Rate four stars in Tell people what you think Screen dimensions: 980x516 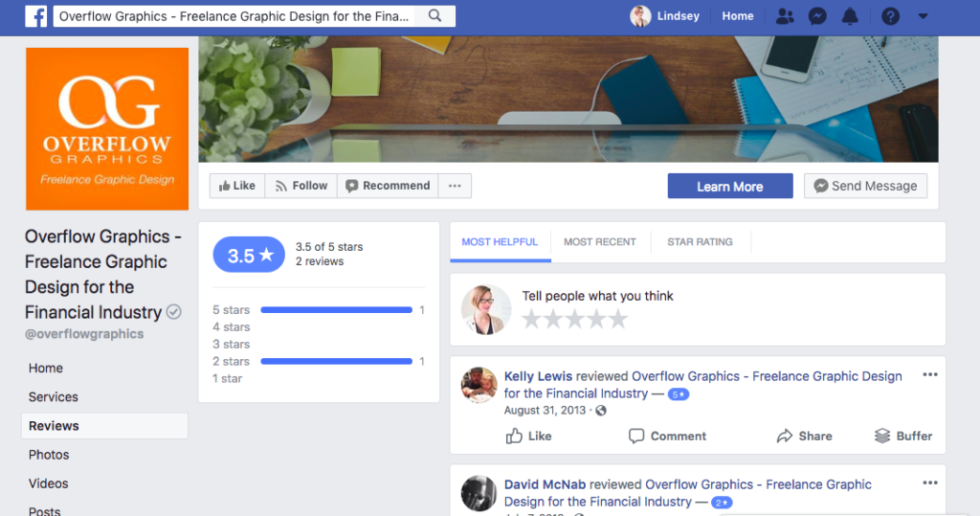click(x=597, y=319)
